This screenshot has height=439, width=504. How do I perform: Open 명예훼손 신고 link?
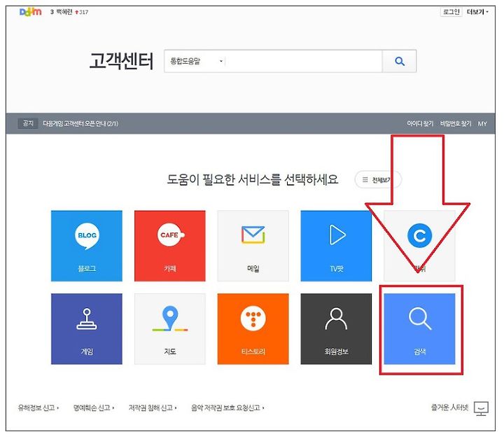tap(94, 407)
